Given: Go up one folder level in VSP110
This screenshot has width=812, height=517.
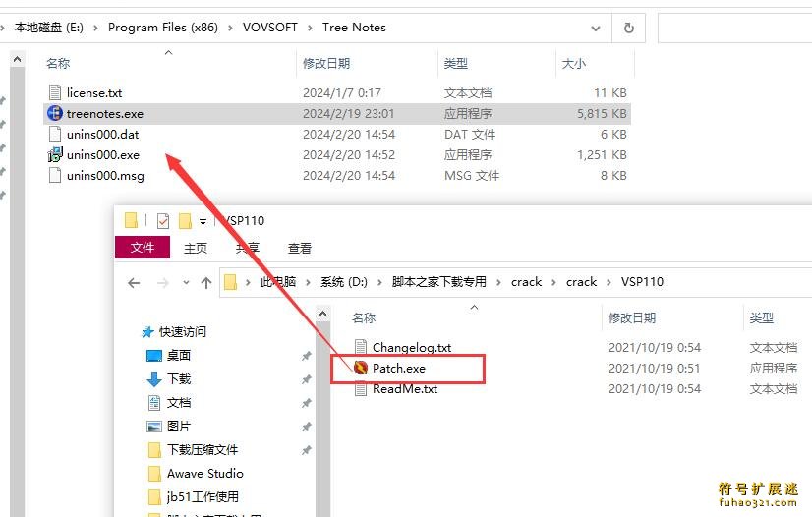Looking at the screenshot, I should 206,282.
